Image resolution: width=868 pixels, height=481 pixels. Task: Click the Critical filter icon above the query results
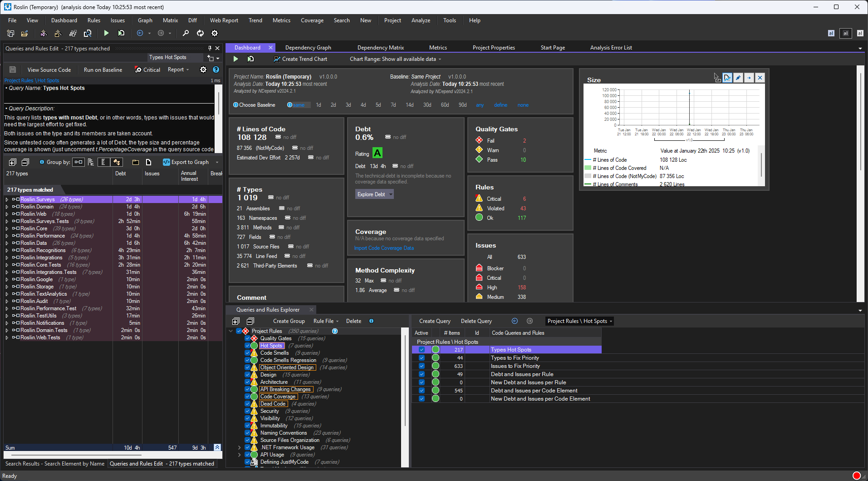pos(138,69)
